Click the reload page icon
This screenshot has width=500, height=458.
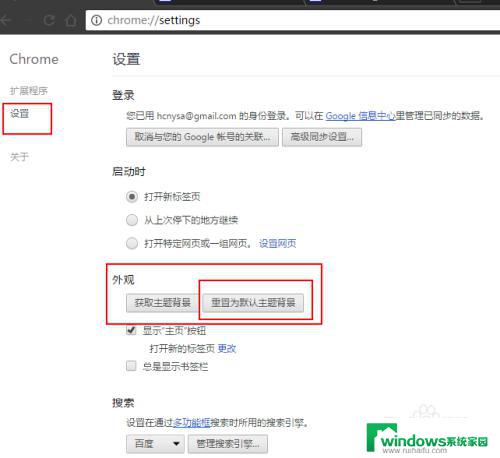pos(49,21)
